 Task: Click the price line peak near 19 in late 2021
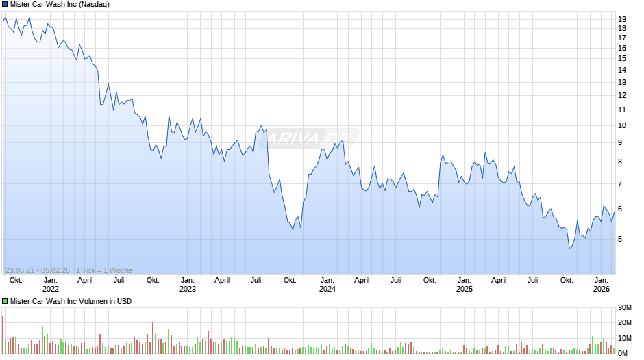[29, 18]
